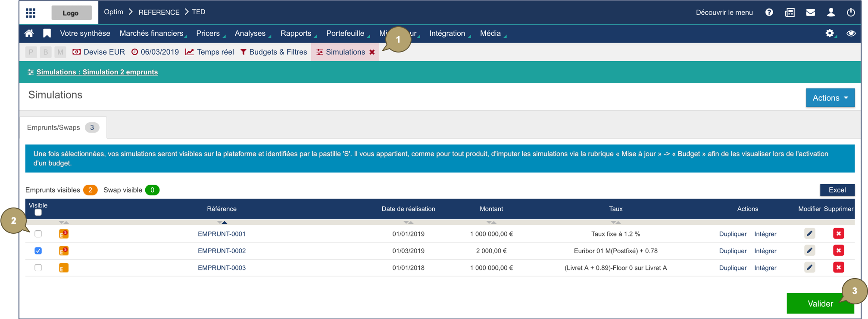This screenshot has height=319, width=868.
Task: Check the visible box for EMPRUNT-0001
Action: click(x=38, y=234)
